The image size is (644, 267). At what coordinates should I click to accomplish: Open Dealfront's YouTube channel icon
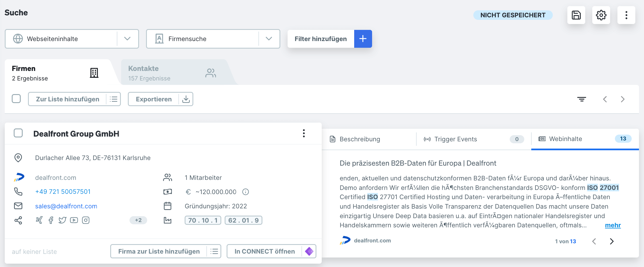click(x=74, y=220)
